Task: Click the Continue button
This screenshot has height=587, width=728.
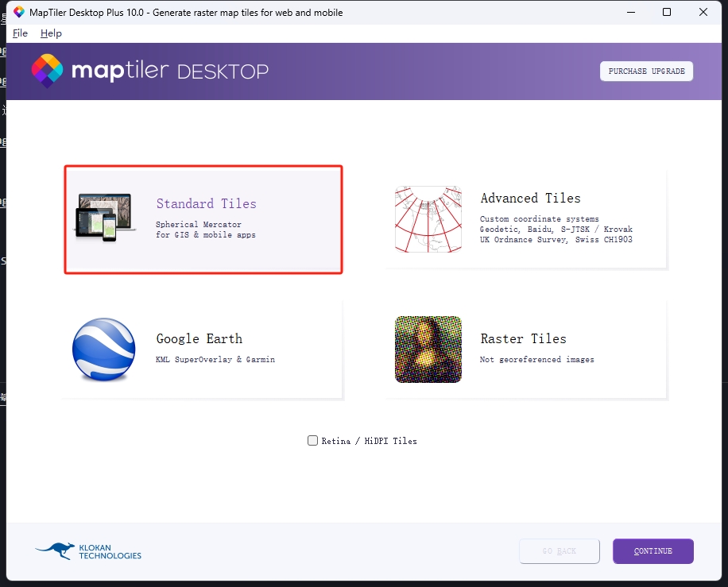Action: click(x=652, y=550)
